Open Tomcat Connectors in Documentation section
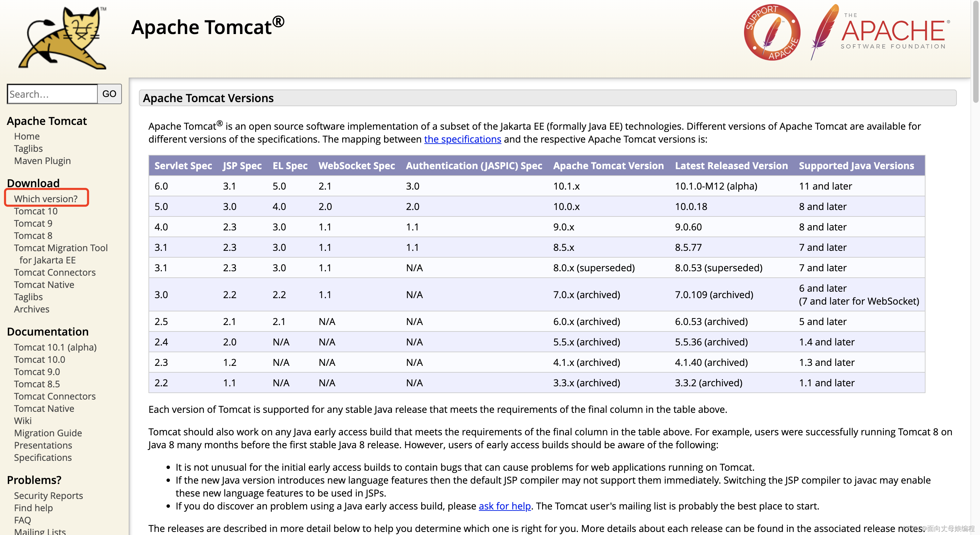The height and width of the screenshot is (535, 980). coord(55,396)
